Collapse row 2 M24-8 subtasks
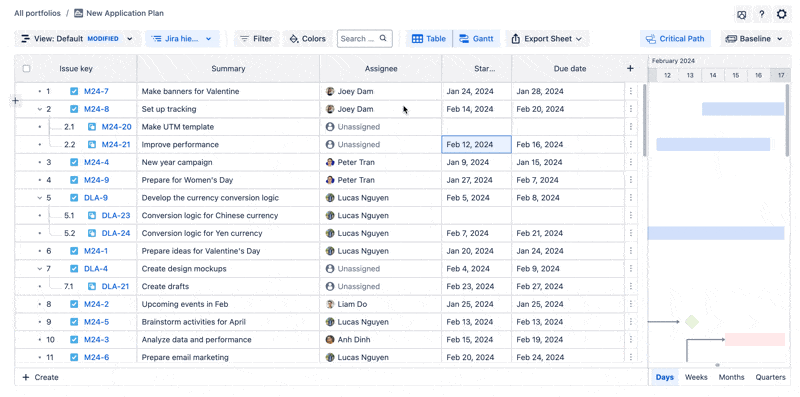 [40, 109]
